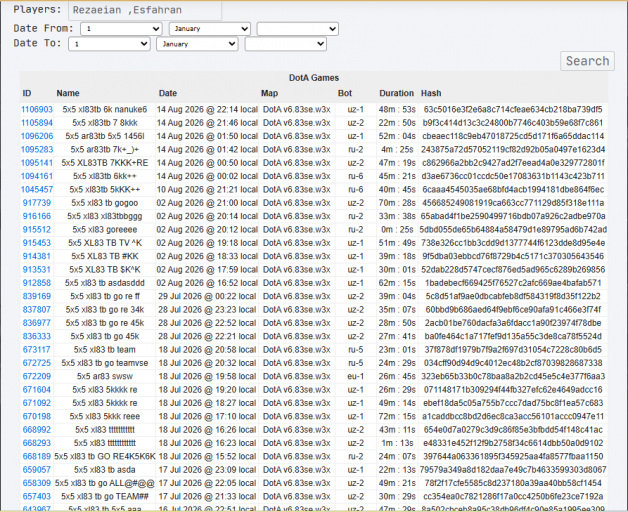
Task: Select game name '5x5 xl83 tb asdasddd'
Action: tap(105, 283)
